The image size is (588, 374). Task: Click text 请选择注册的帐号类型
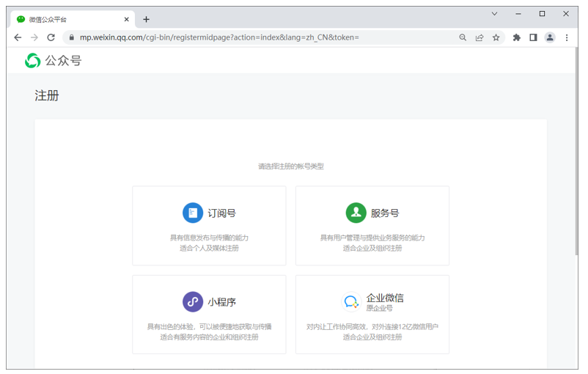tap(291, 166)
